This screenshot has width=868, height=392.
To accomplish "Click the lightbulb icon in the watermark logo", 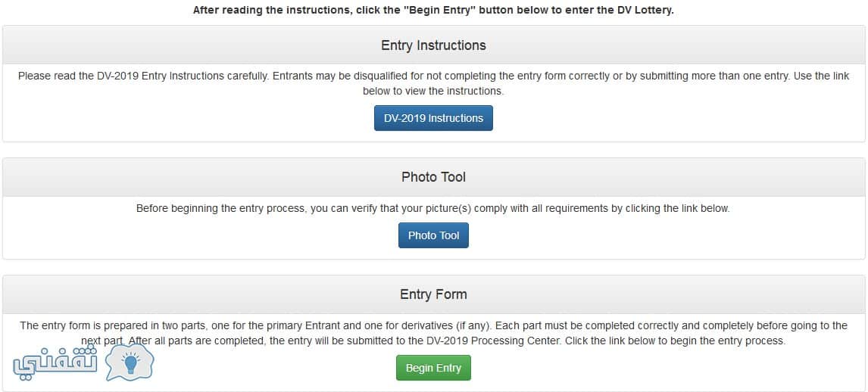I will point(131,364).
